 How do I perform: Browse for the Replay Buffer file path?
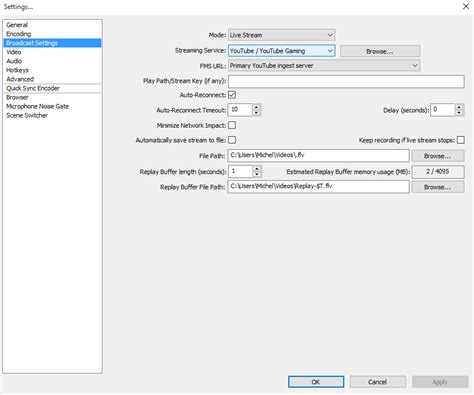[x=438, y=187]
